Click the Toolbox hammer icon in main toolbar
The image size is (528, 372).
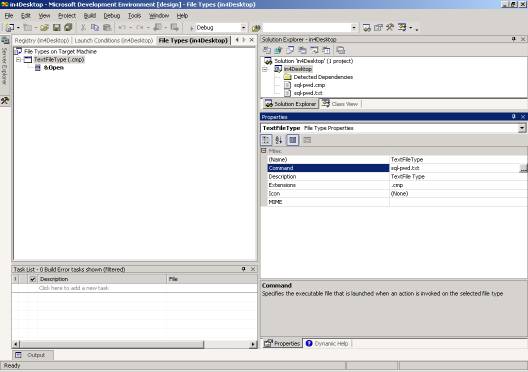point(390,28)
